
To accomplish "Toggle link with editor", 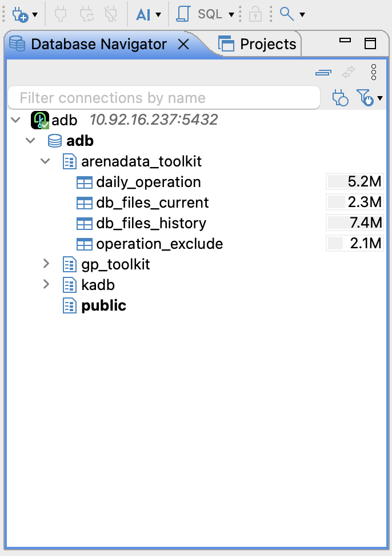I will point(349,73).
